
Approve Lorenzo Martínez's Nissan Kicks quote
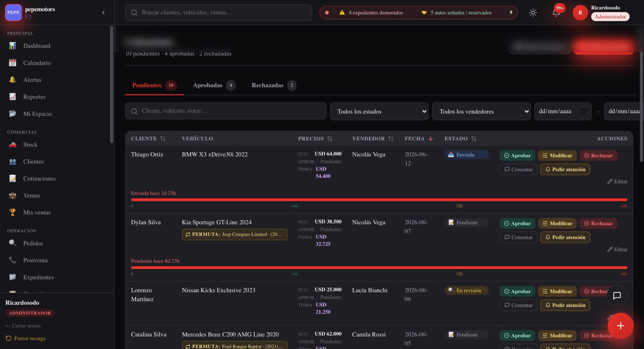(x=517, y=291)
